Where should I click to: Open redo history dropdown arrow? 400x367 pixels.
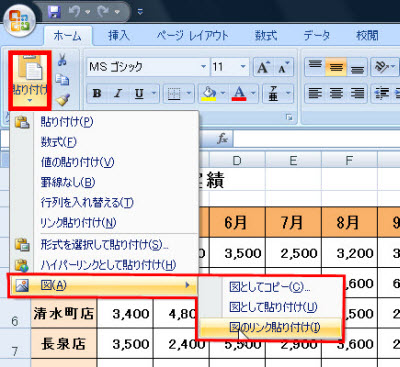click(117, 12)
